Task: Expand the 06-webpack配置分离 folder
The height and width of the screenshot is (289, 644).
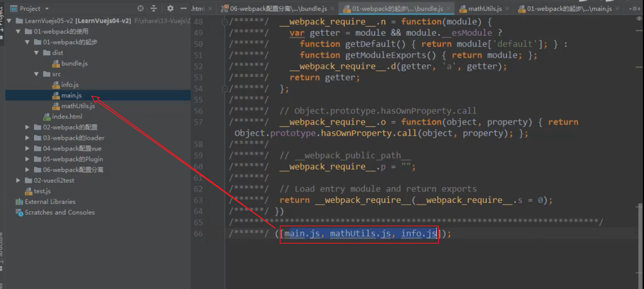Action: tap(27, 170)
